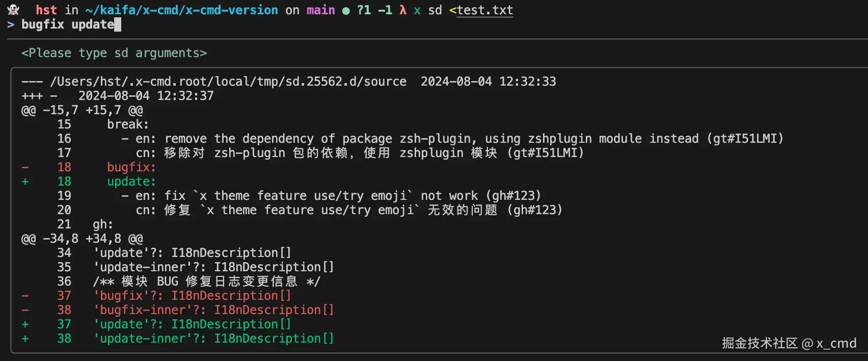The width and height of the screenshot is (868, 361).
Task: Click the green plus marker on line 18
Action: click(25, 182)
